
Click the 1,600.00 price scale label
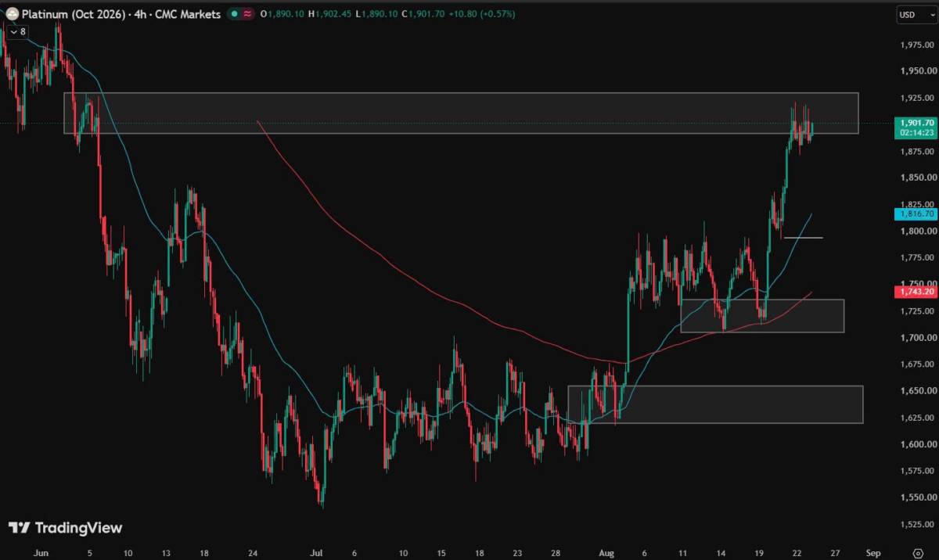[x=919, y=444]
